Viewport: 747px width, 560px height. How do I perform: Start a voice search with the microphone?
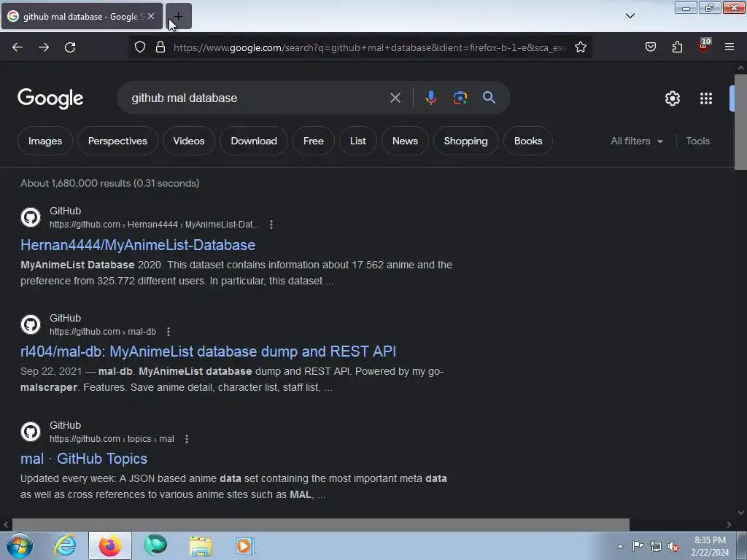[430, 98]
